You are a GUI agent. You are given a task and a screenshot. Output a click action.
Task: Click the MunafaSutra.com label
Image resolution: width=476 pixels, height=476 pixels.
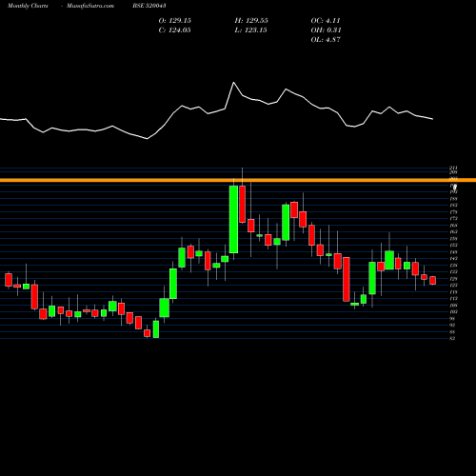click(x=90, y=6)
